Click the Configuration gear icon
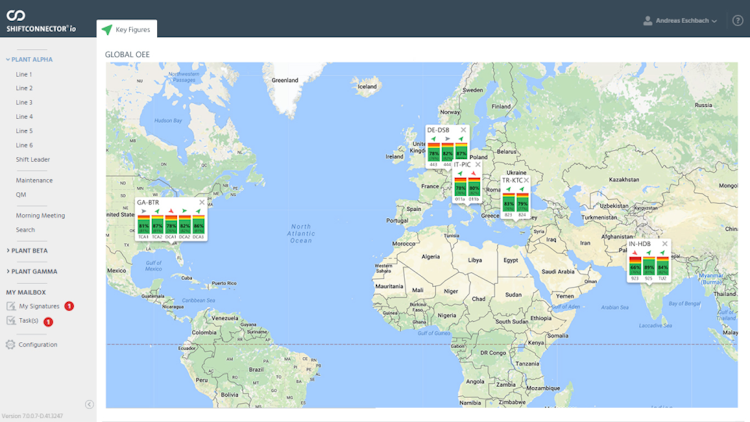The image size is (750, 422). [11, 344]
